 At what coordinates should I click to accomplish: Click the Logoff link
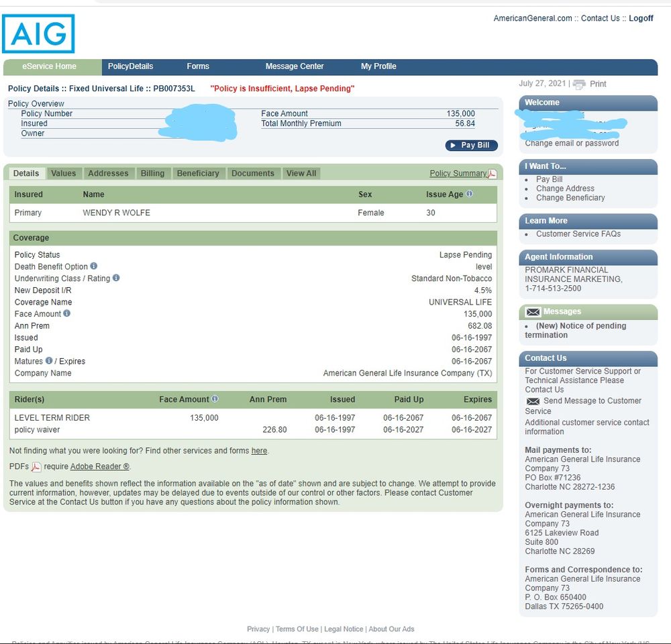coord(641,18)
